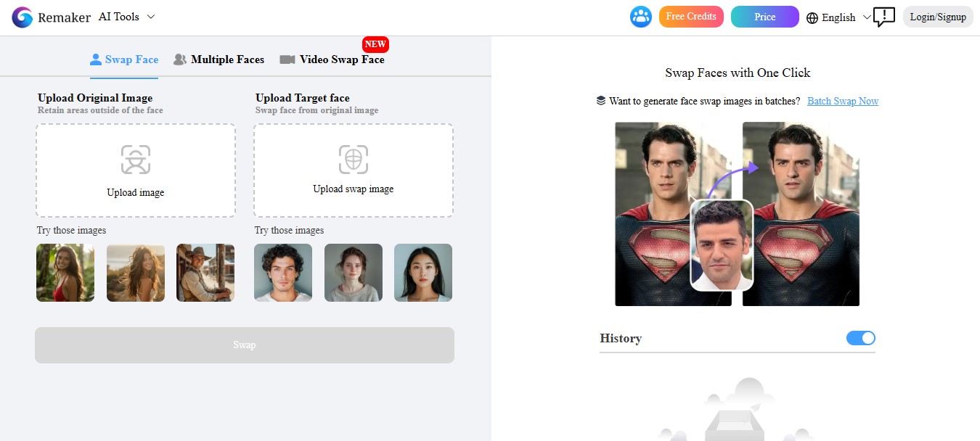Click the Upload Target face heading

click(303, 98)
